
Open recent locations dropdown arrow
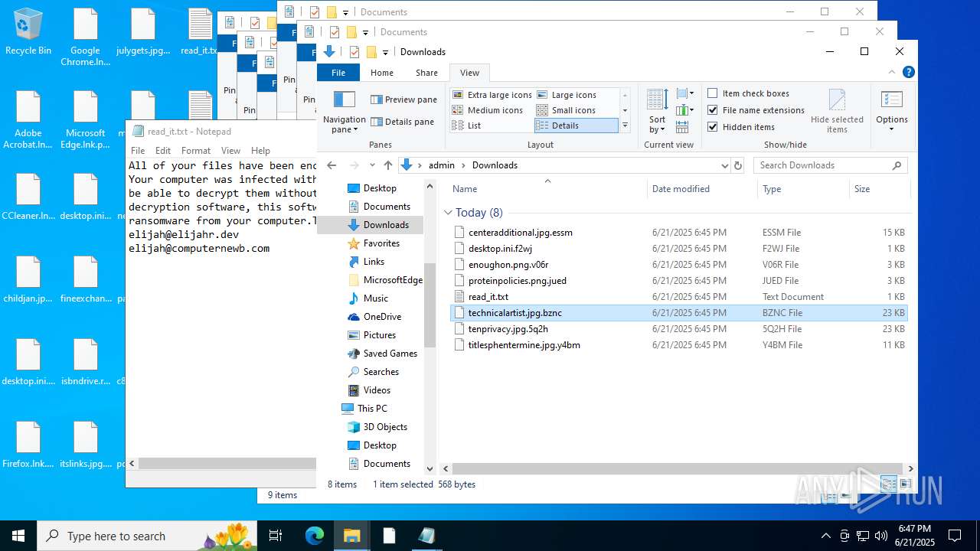coord(371,165)
